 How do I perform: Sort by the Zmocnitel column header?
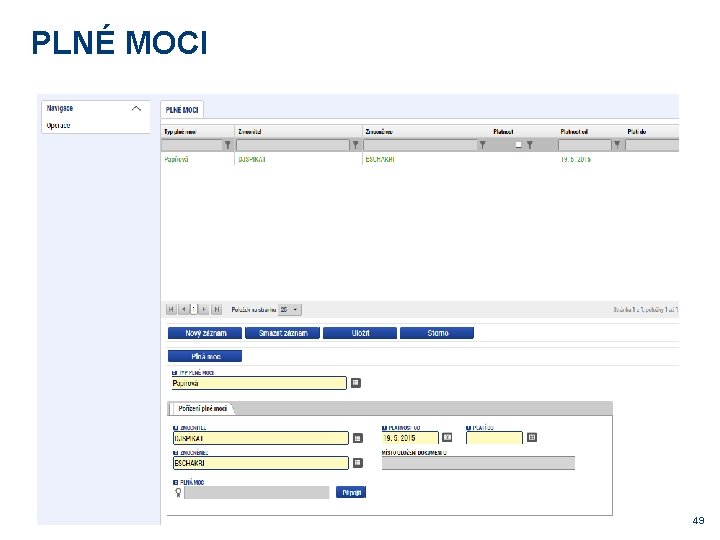point(249,132)
